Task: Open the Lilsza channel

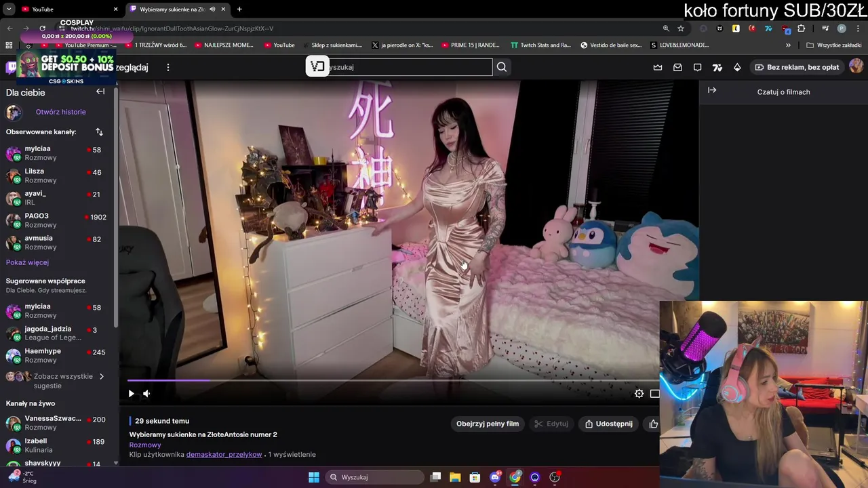Action: coord(58,175)
